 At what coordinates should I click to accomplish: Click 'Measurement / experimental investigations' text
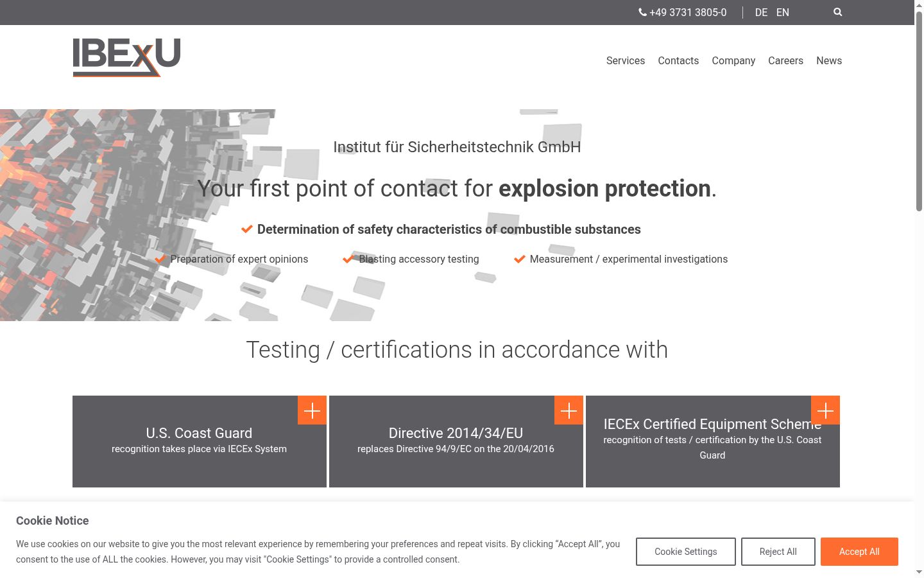point(629,259)
